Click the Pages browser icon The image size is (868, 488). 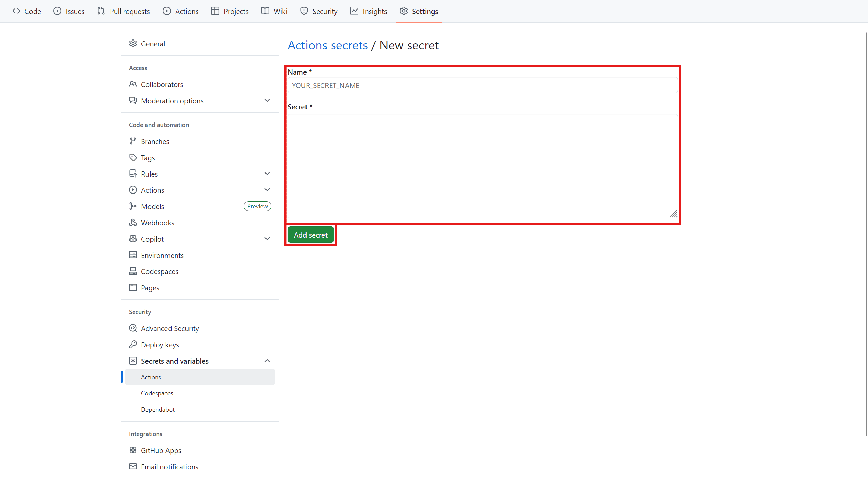(x=133, y=287)
